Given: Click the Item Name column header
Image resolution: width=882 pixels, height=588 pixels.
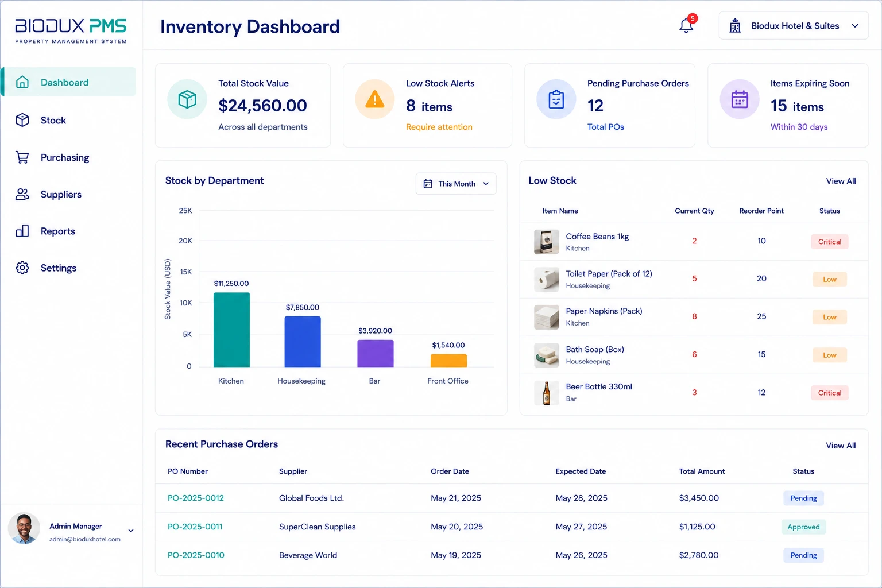Looking at the screenshot, I should coord(560,211).
